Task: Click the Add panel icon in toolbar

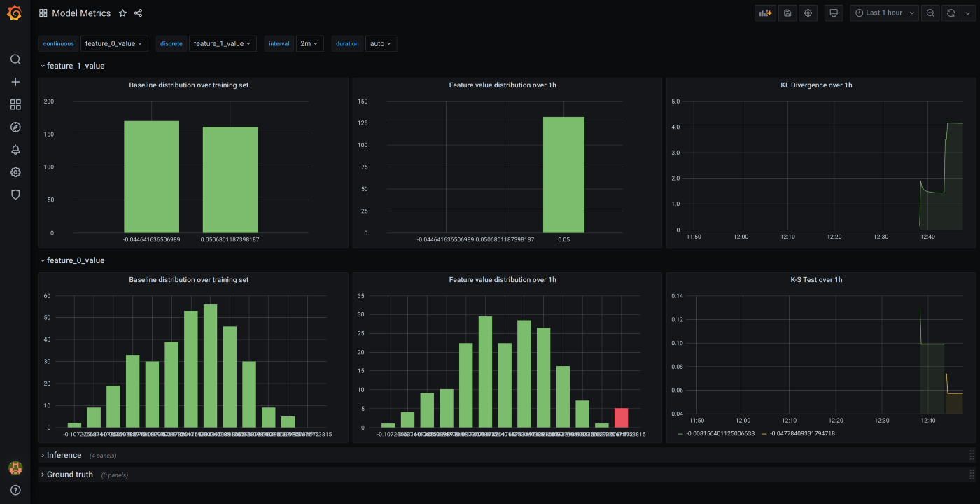Action: [765, 13]
